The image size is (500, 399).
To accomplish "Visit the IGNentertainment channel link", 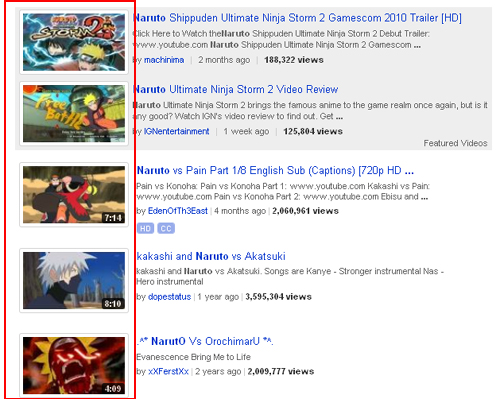I will click(x=177, y=131).
